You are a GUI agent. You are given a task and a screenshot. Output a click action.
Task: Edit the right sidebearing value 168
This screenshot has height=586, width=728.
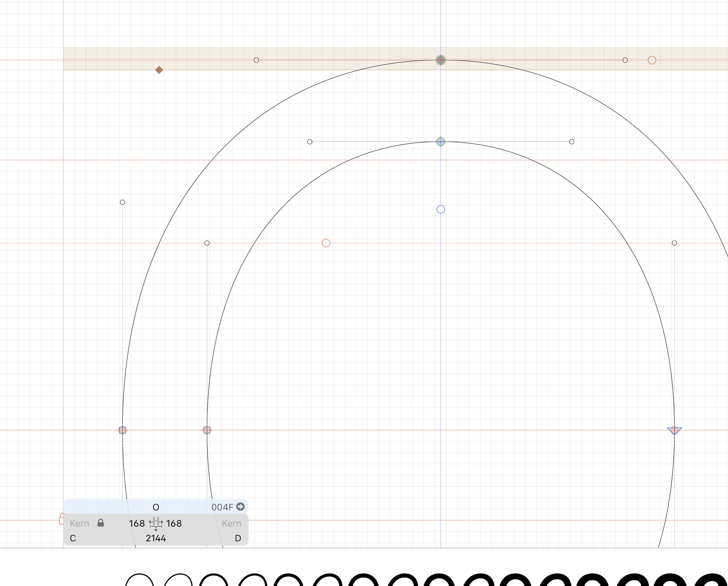point(174,523)
